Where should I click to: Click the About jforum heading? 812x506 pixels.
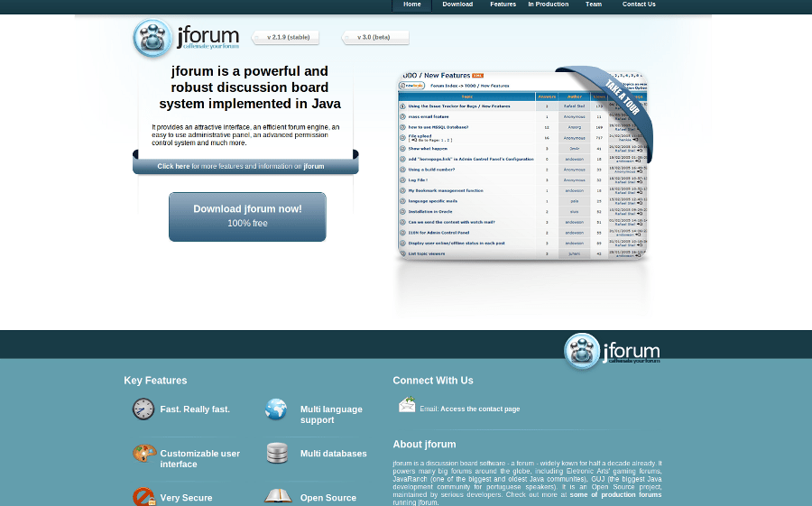click(x=424, y=444)
